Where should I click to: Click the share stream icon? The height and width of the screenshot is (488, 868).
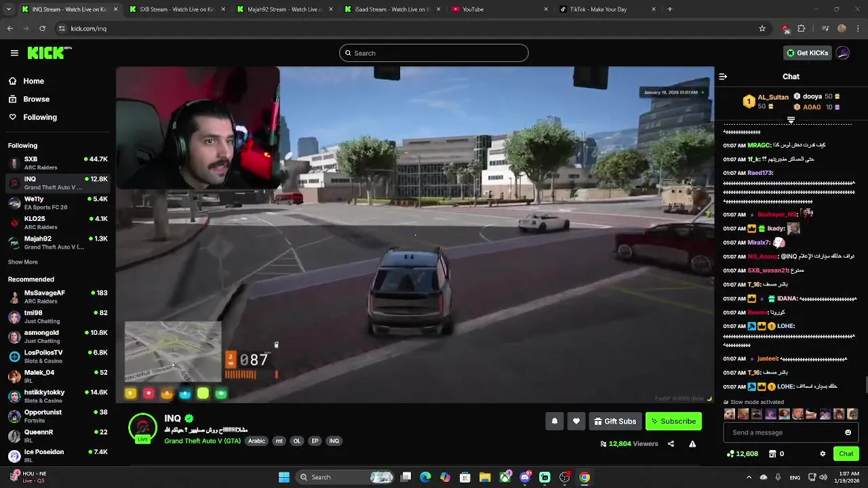tap(671, 444)
